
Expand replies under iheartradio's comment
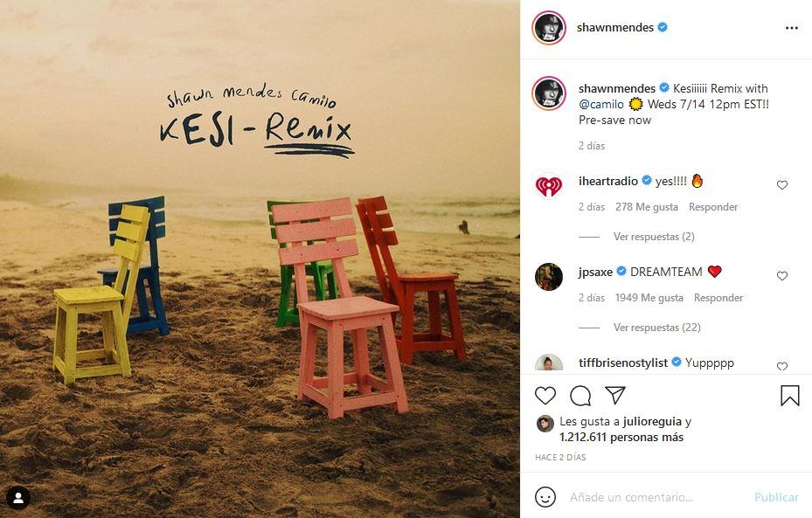pyautogui.click(x=655, y=235)
